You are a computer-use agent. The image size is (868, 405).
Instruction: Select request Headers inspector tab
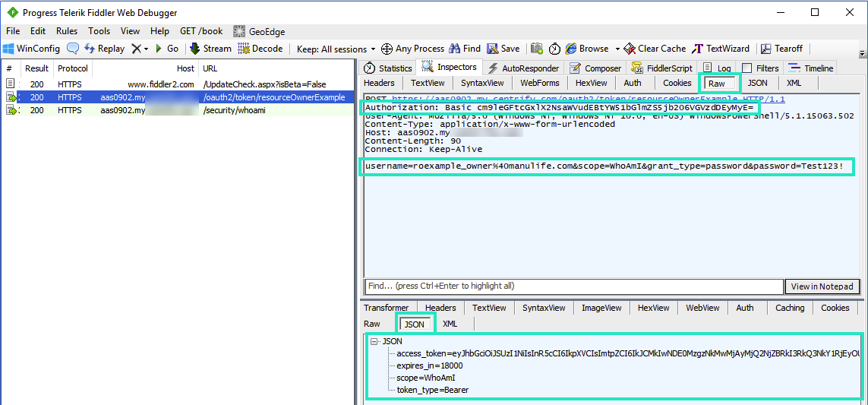point(379,83)
